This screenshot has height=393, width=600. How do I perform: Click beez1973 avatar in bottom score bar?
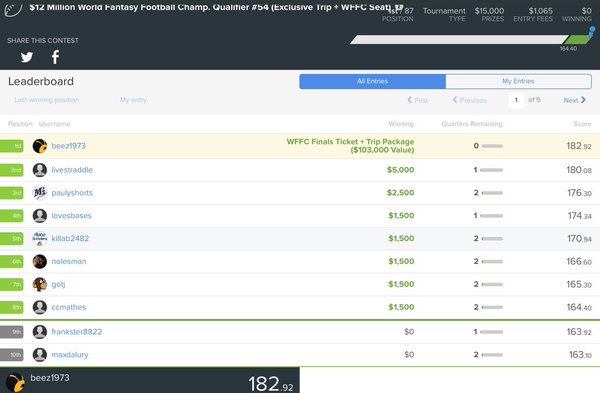point(15,383)
